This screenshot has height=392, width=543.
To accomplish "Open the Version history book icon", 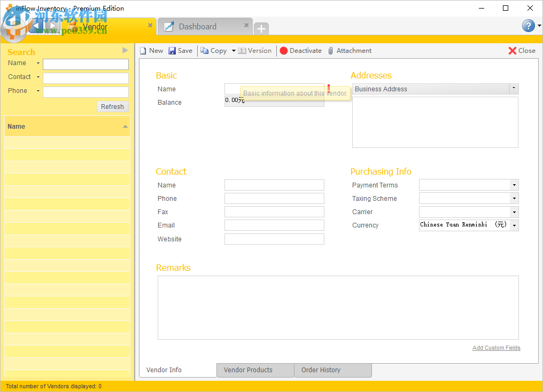I will pos(242,51).
